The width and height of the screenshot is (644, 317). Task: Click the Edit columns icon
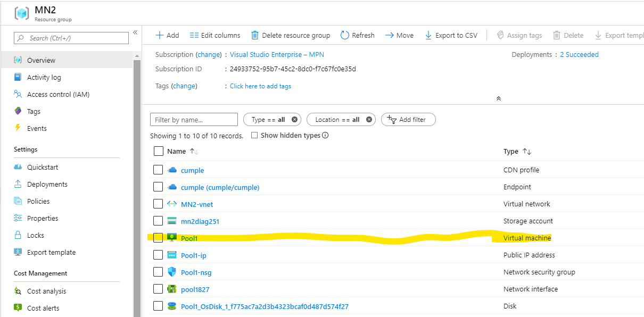pos(194,35)
